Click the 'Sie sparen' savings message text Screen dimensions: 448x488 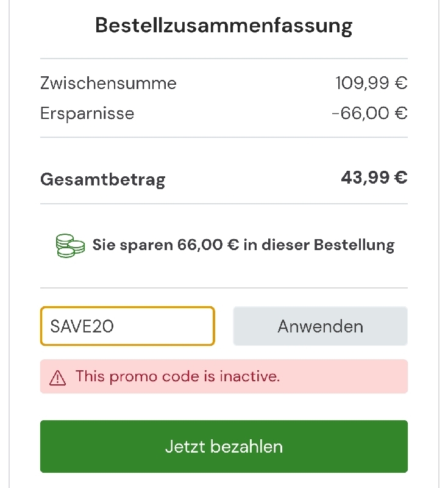click(243, 245)
